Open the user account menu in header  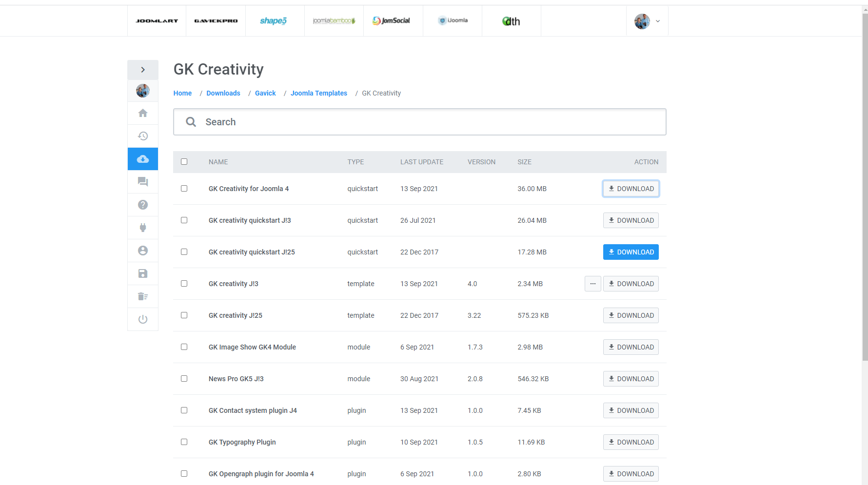[x=647, y=21]
